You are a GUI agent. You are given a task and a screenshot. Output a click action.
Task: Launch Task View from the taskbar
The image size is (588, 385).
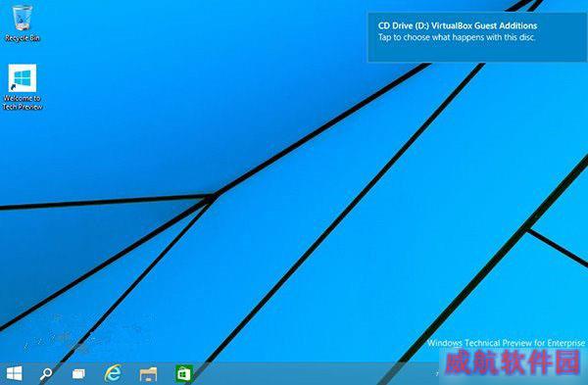78,374
